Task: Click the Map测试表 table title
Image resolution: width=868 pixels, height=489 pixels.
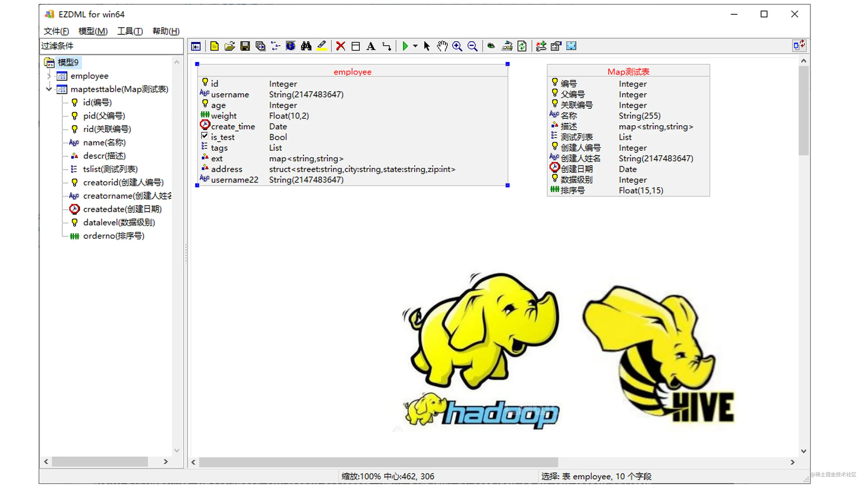Action: (x=628, y=72)
